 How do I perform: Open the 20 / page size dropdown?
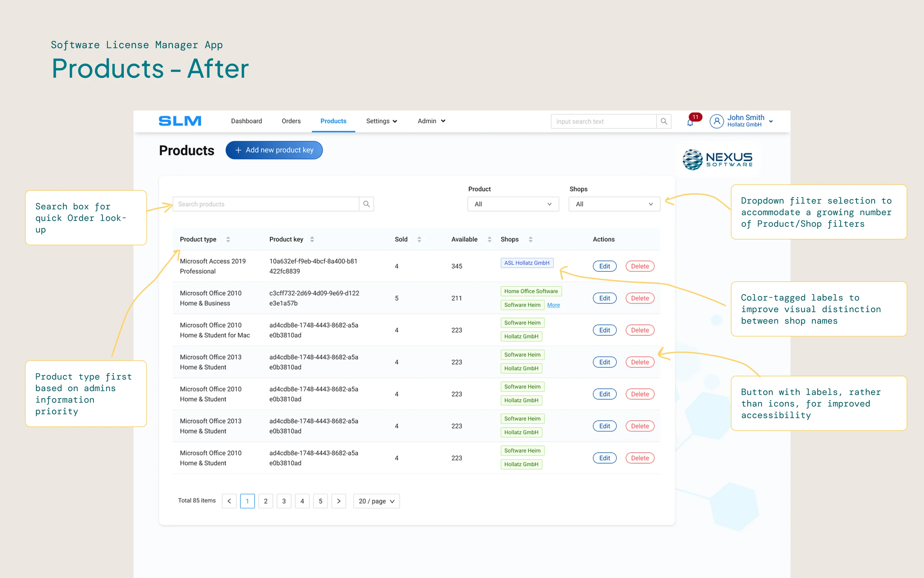point(376,501)
